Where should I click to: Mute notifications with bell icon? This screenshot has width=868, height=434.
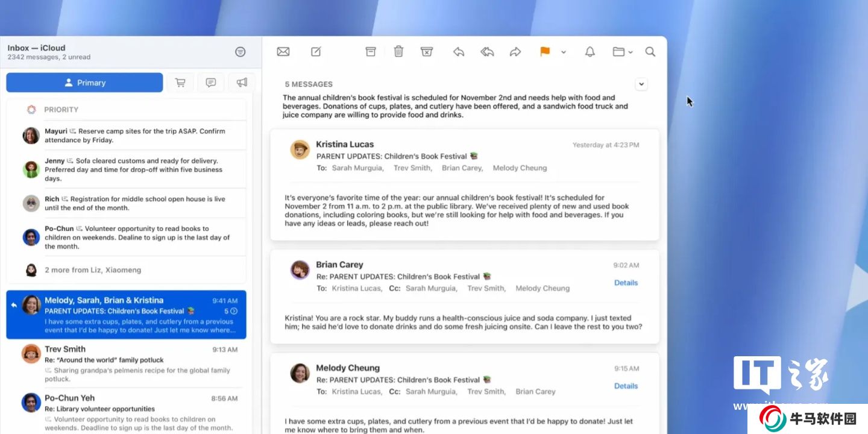tap(590, 52)
